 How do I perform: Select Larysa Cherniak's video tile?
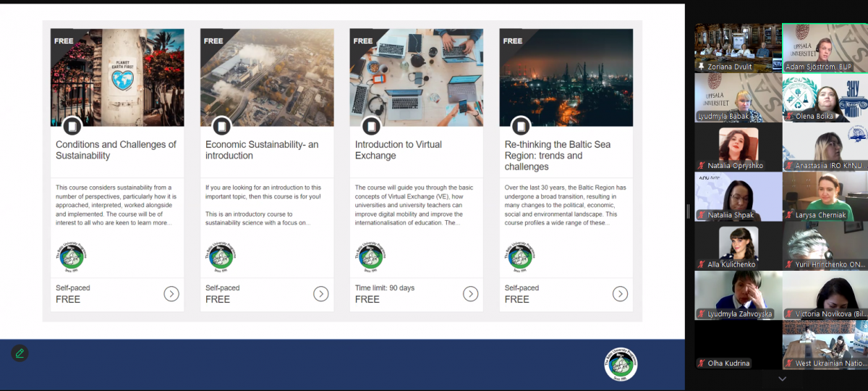[x=825, y=196]
